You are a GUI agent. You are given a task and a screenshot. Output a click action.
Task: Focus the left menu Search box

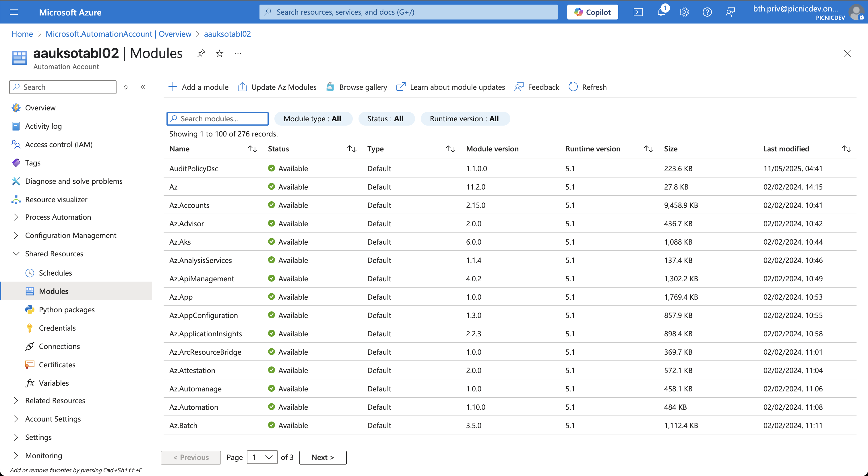coord(63,87)
